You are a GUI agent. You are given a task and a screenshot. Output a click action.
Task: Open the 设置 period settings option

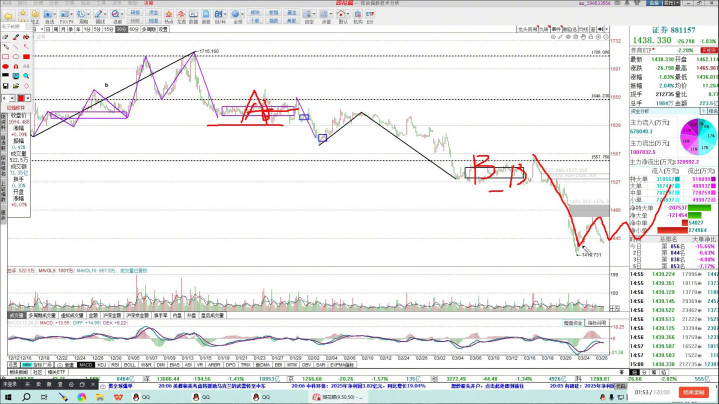click(x=163, y=29)
